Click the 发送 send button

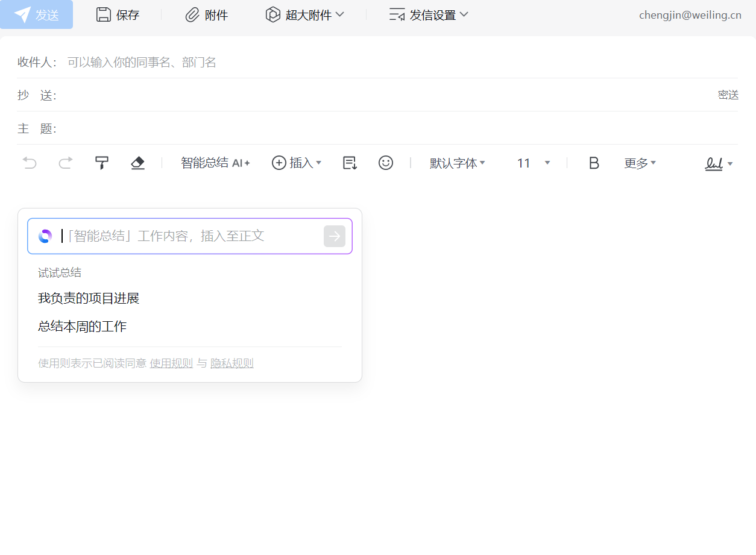pyautogui.click(x=37, y=15)
